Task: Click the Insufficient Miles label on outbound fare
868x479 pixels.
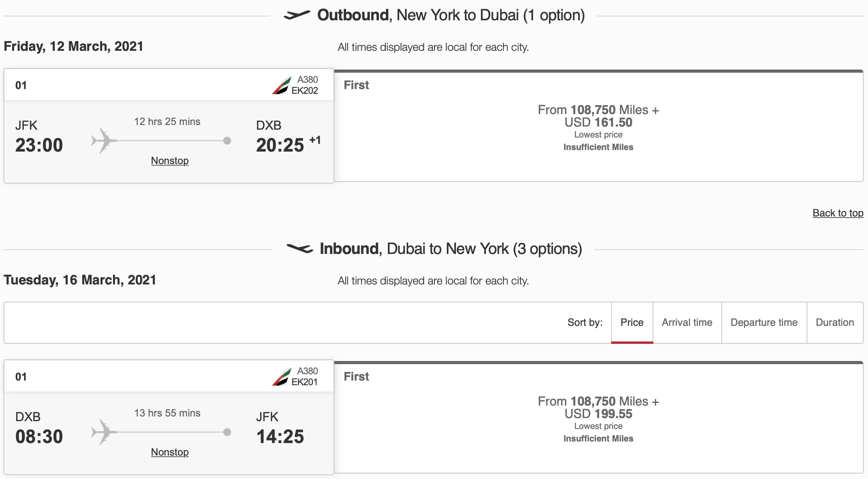Action: (598, 147)
